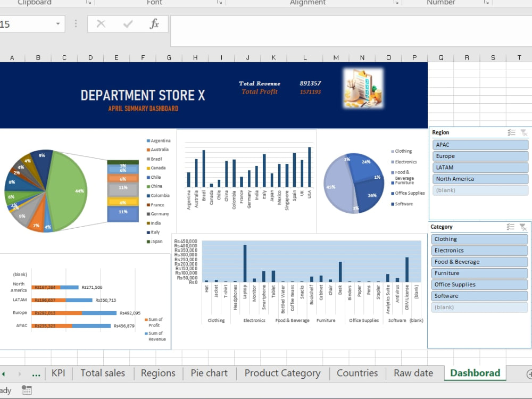Click the Insert Function fx icon
This screenshot has height=399, width=532.
[154, 24]
